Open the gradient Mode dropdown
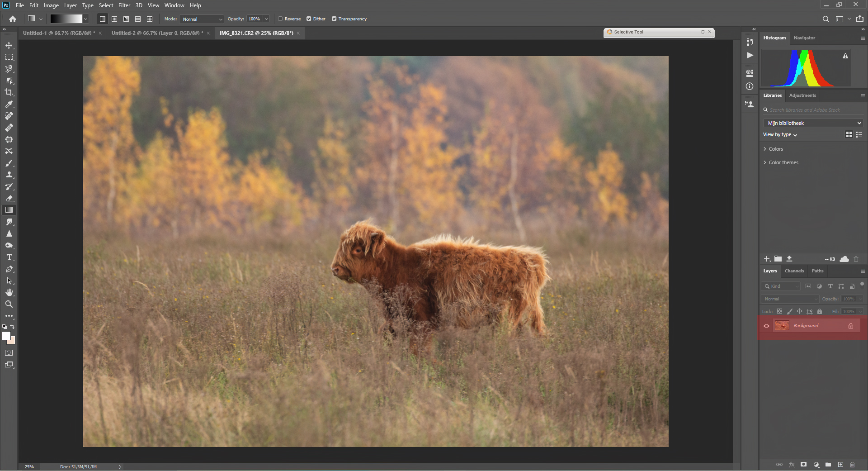868x471 pixels. (x=202, y=19)
